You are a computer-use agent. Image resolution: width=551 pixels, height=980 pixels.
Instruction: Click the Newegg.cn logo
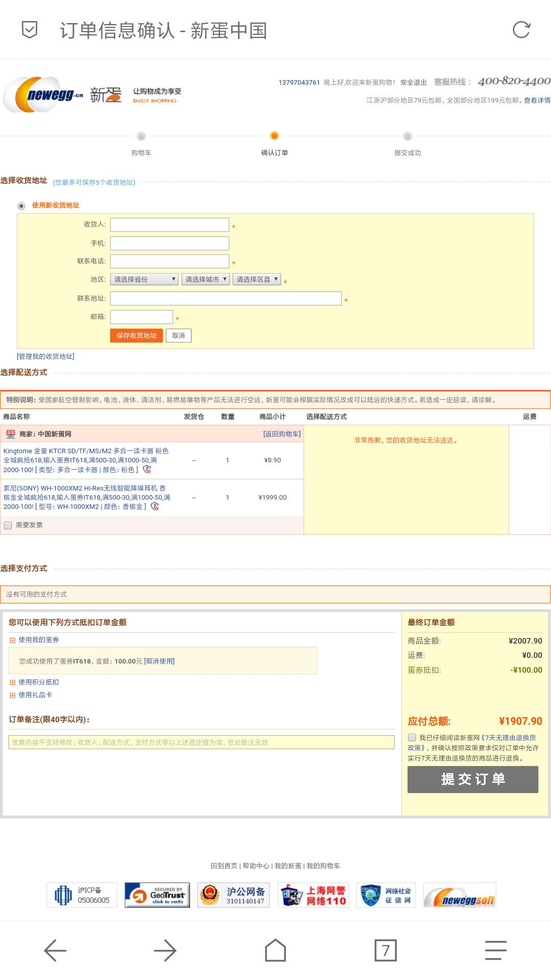click(48, 94)
